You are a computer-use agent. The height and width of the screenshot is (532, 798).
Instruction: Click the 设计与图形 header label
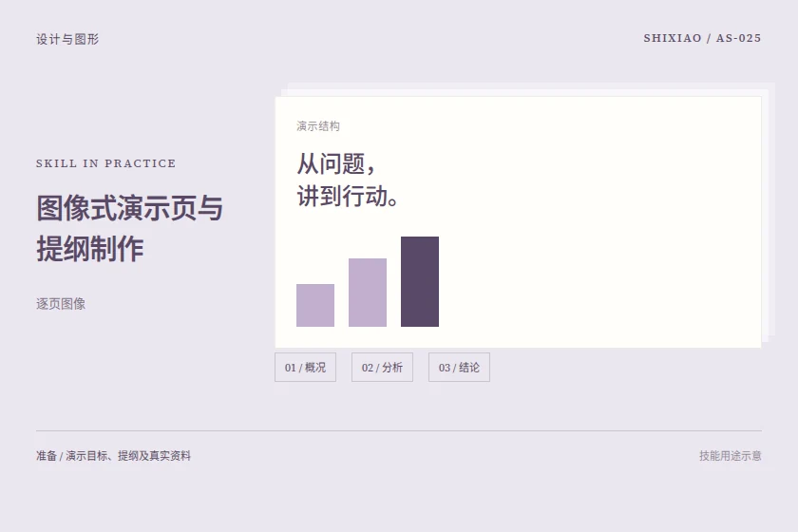(x=67, y=39)
